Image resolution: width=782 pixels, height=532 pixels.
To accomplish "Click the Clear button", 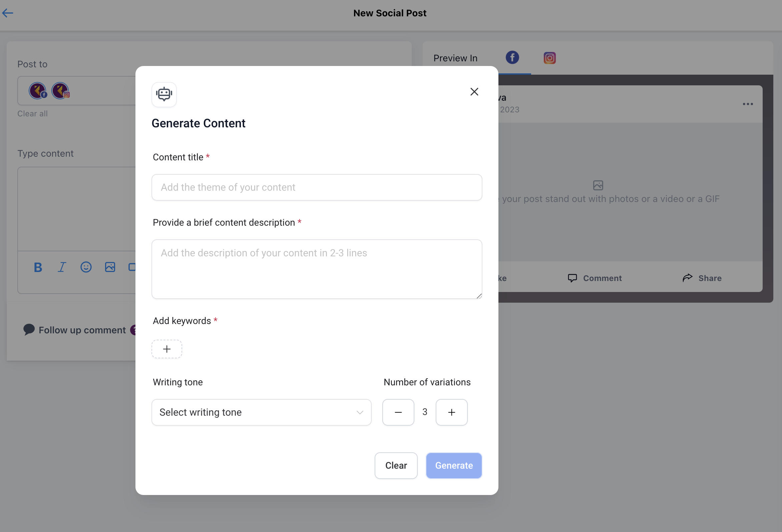I will coord(396,465).
